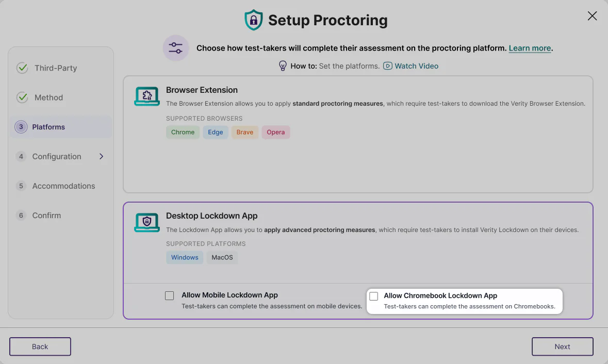
Task: Select the Platforms step in the sidebar
Action: click(48, 127)
